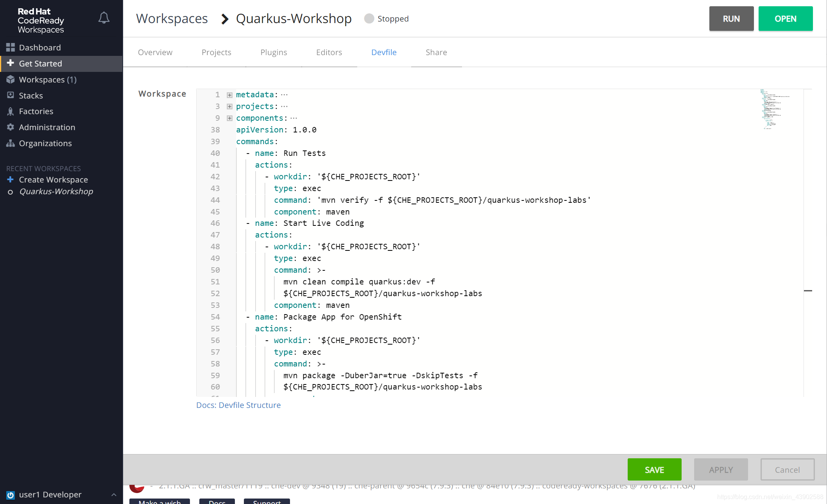Open Factories in the sidebar
827x504 pixels.
tap(61, 111)
